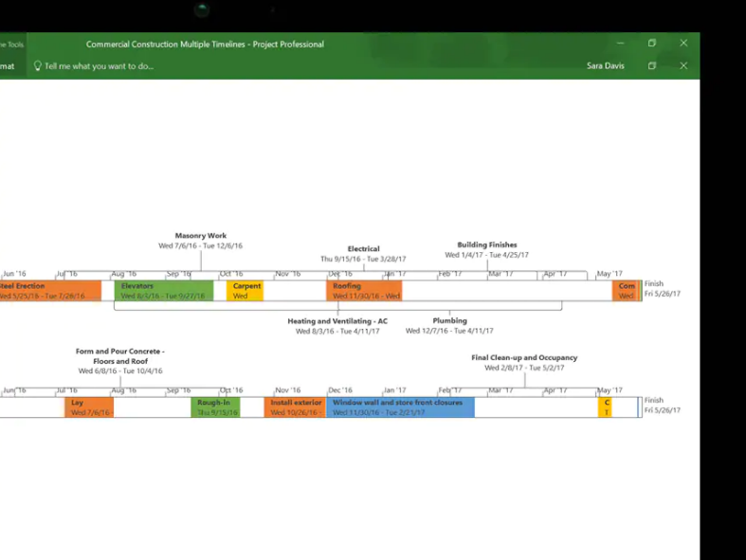Click May '17 on the upper timeline
Viewport: 746px width, 560px height.
point(610,274)
